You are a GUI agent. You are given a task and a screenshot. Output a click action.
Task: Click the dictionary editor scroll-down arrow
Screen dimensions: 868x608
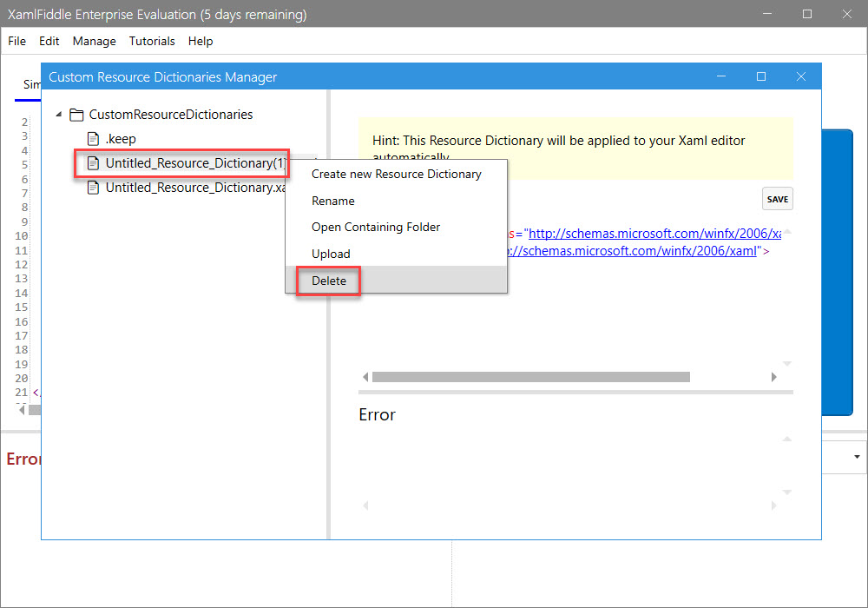pyautogui.click(x=787, y=364)
